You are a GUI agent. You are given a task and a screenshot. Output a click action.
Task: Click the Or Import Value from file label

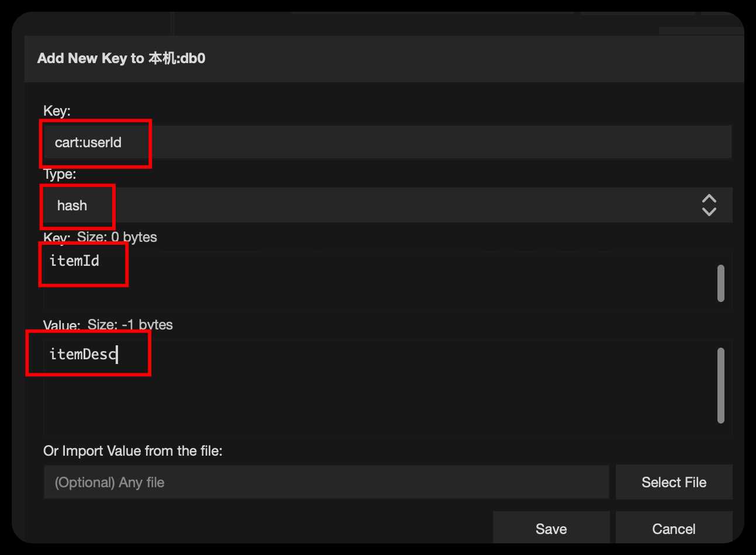click(133, 451)
